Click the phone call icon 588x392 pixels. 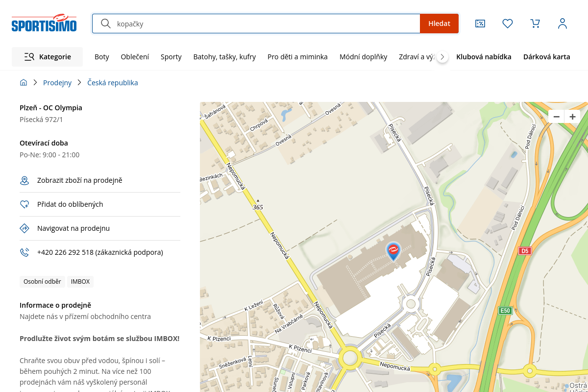pos(24,252)
